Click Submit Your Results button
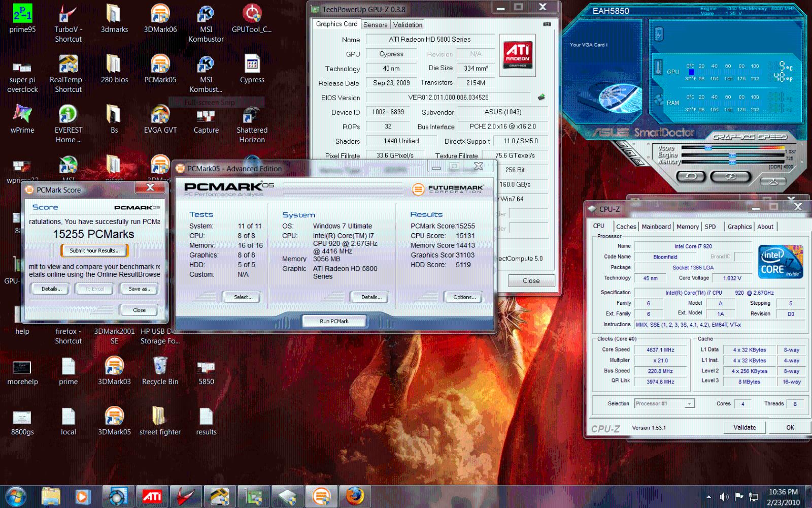 tap(94, 250)
